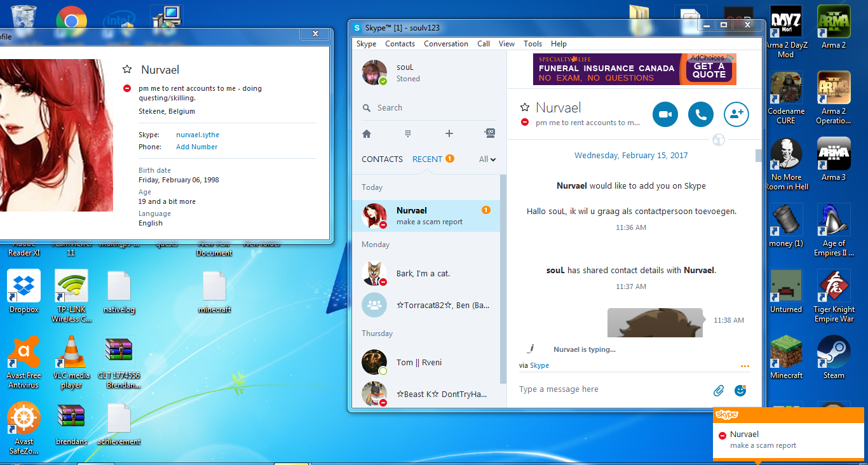The width and height of the screenshot is (868, 465).
Task: Select the Avast SafeZone desktop icon
Action: coord(24,428)
